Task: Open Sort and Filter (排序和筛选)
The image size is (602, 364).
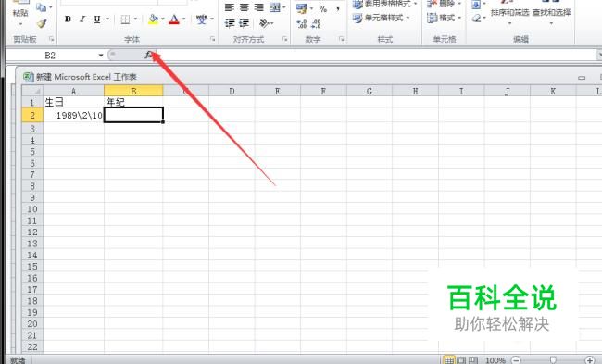Action: coord(509,12)
